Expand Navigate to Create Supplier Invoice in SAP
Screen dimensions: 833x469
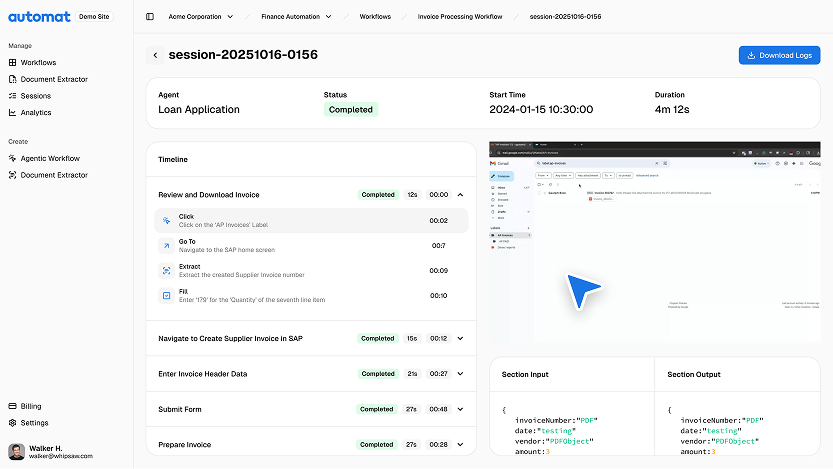click(x=460, y=338)
